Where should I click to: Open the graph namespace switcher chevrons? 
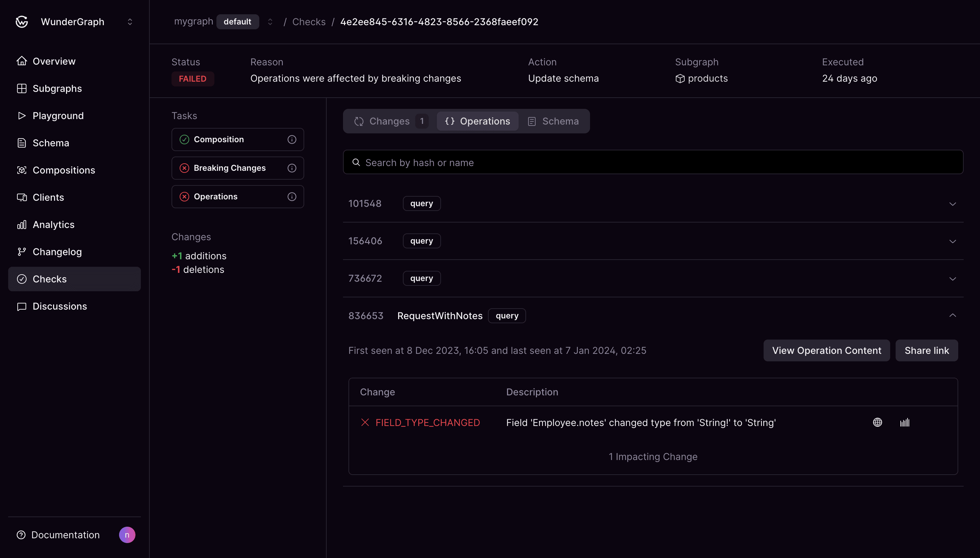coord(270,22)
